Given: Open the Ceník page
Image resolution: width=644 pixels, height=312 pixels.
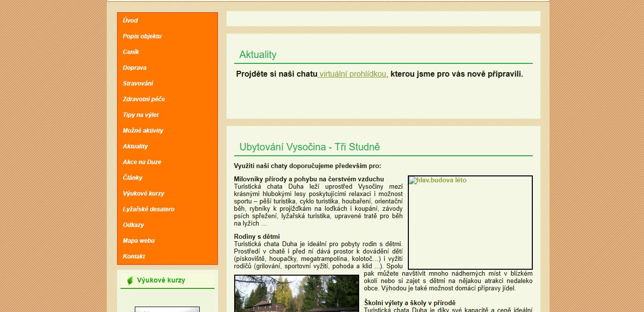Looking at the screenshot, I should point(131,52).
